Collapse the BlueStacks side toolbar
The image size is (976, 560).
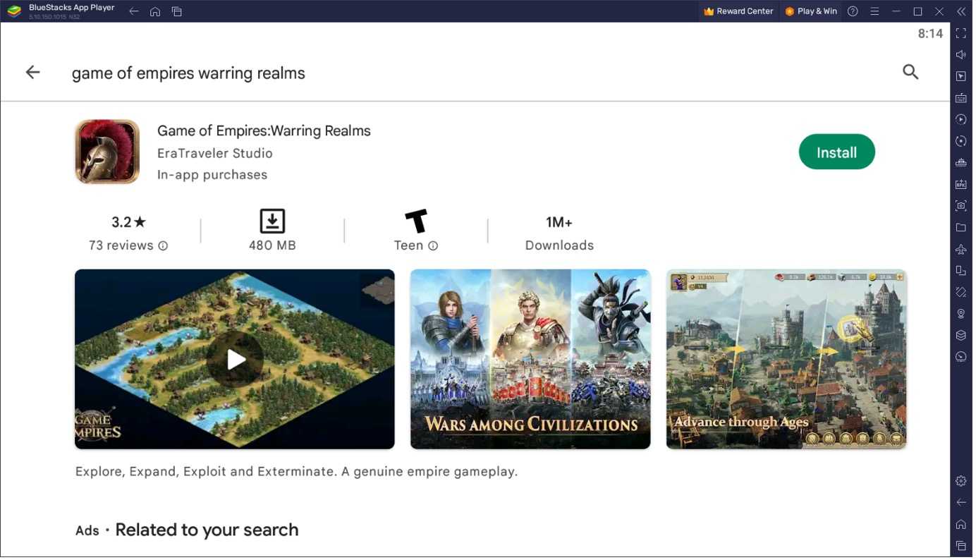click(960, 11)
